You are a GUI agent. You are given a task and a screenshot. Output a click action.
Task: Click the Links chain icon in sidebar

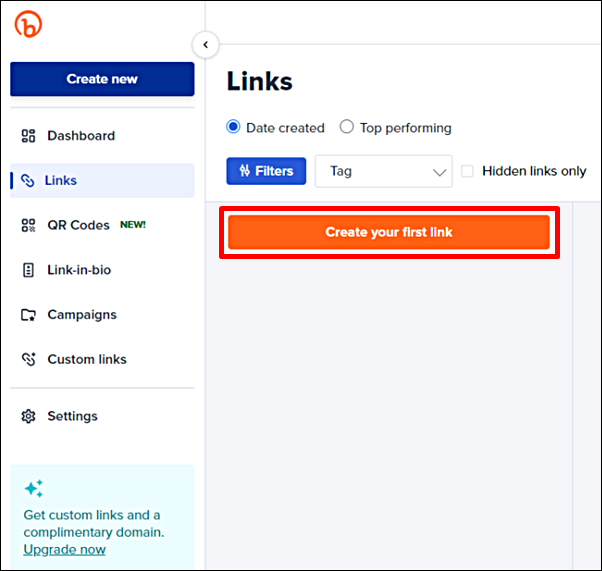coord(28,180)
